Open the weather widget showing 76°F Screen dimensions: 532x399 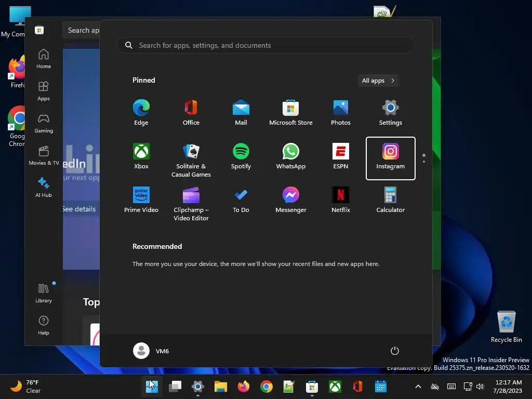tap(25, 387)
